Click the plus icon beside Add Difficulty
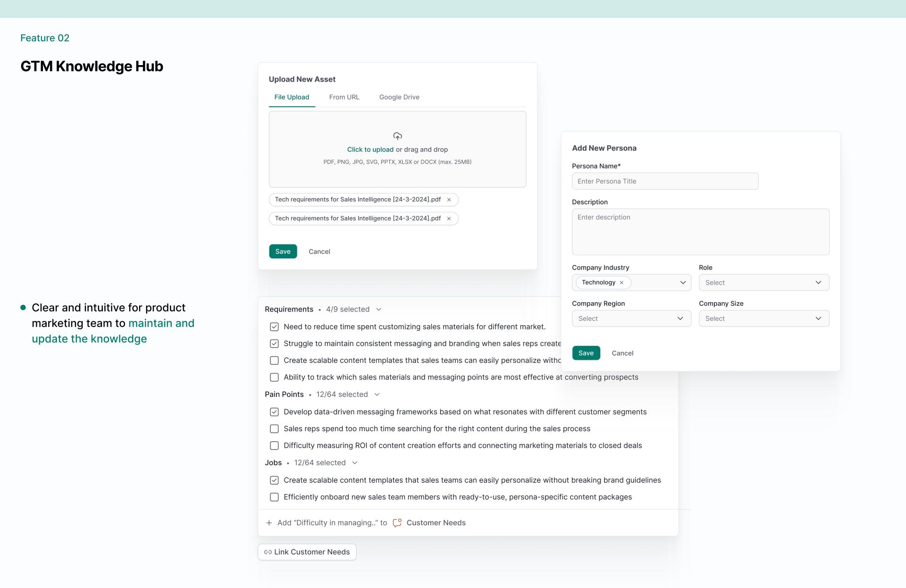This screenshot has width=906, height=588. click(269, 523)
